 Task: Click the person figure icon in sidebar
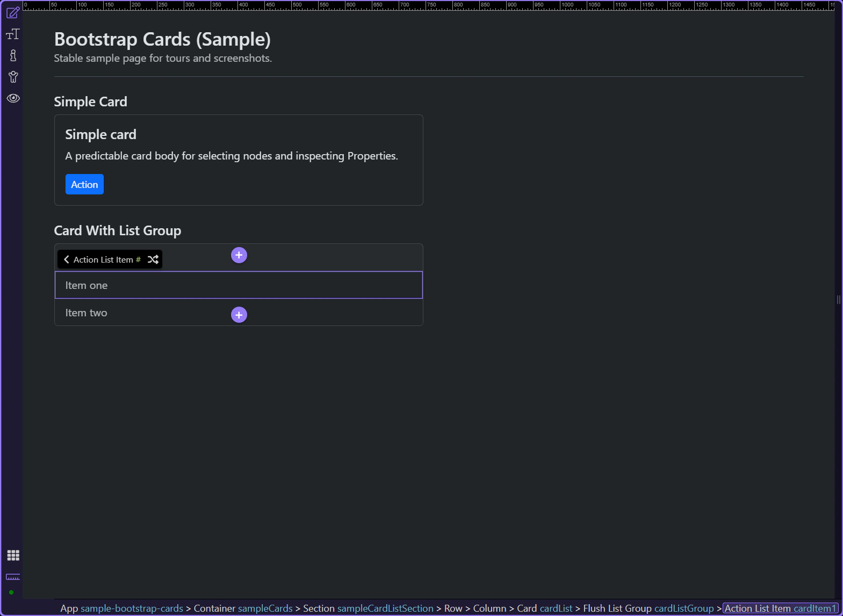pos(13,77)
